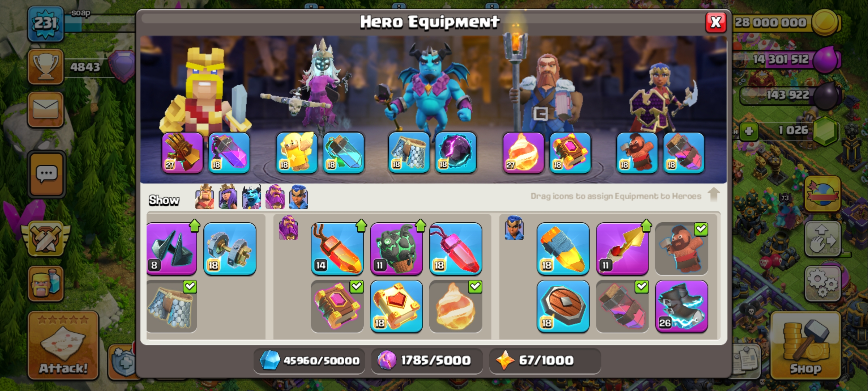The image size is (868, 391).
Task: Filter equipment by Minion Prince
Action: [x=251, y=197]
